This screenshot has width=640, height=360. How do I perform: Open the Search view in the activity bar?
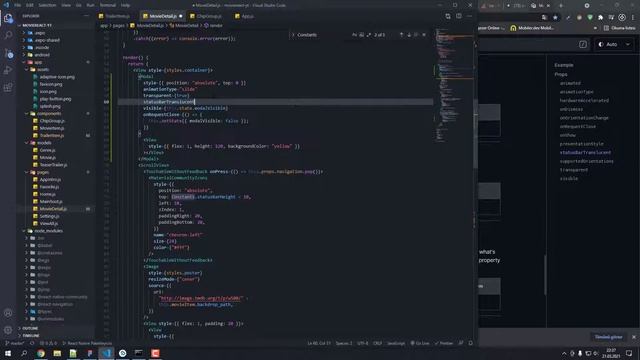tap(8, 36)
